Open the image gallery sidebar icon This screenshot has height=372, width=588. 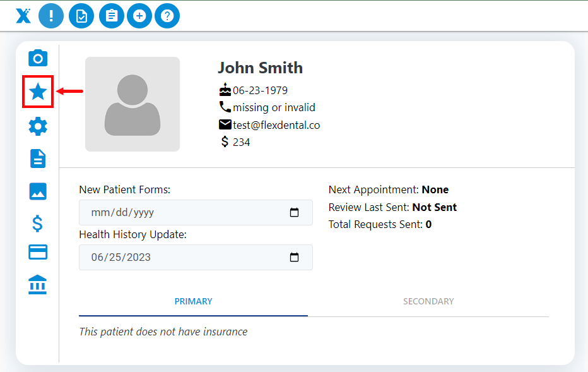point(38,191)
